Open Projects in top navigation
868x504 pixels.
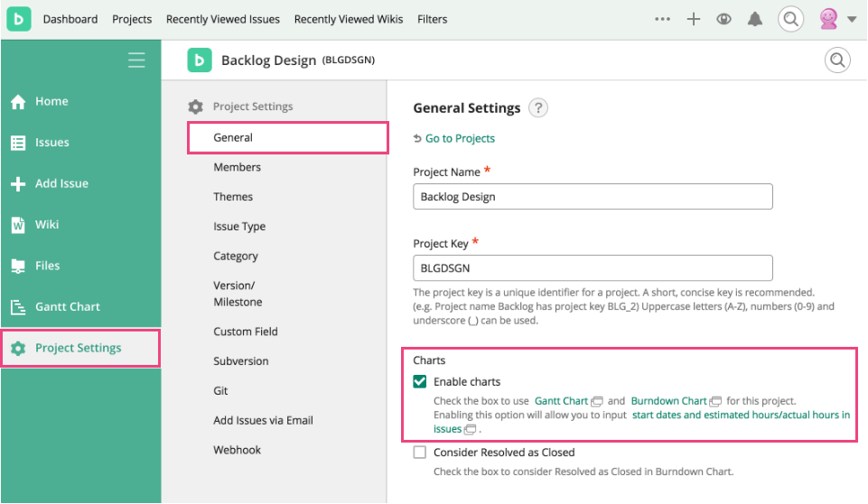click(x=132, y=19)
